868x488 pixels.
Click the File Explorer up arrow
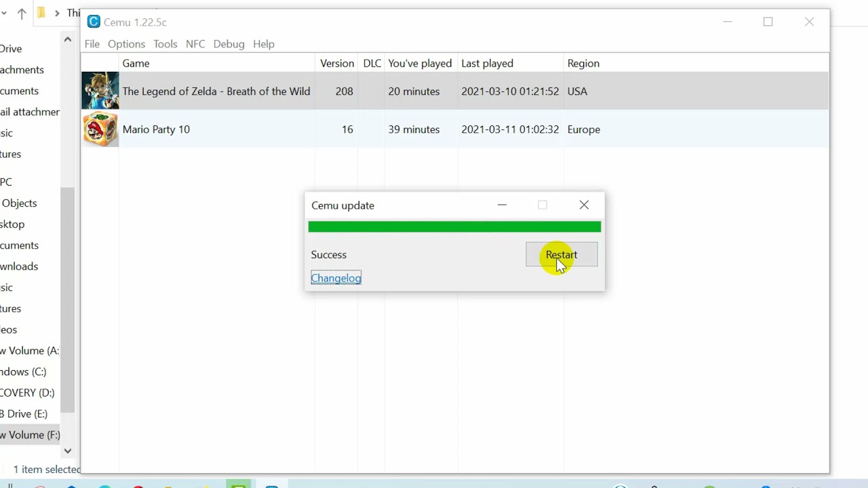click(22, 14)
